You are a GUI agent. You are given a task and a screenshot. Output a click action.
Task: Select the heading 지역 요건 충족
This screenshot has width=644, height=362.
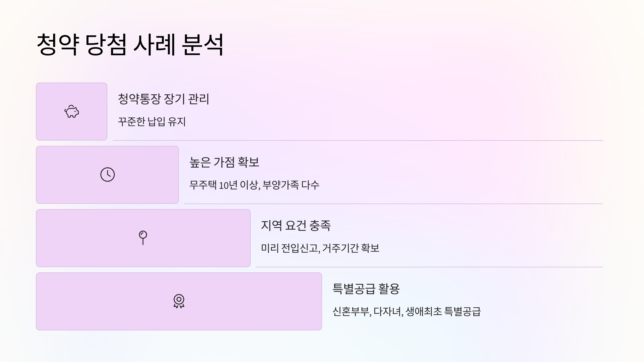tap(296, 226)
